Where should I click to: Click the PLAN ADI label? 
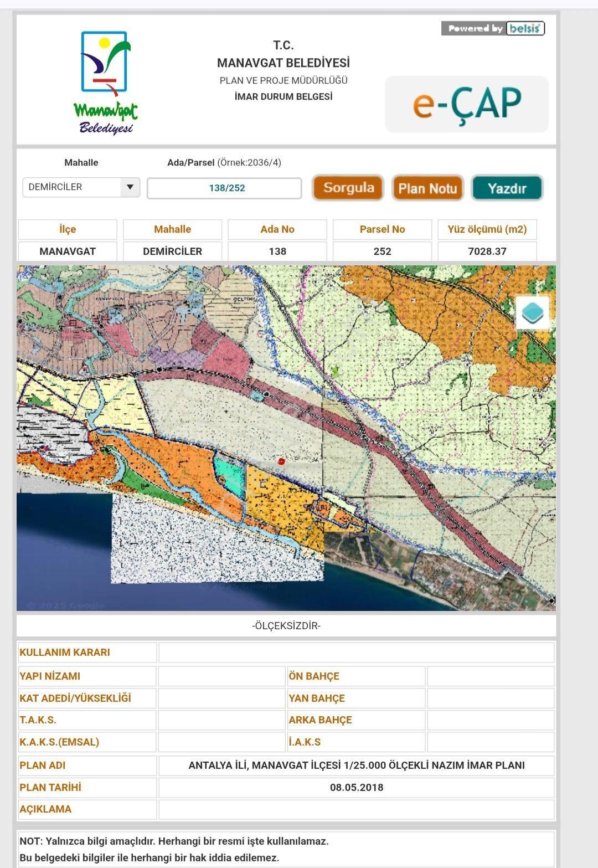[x=43, y=766]
